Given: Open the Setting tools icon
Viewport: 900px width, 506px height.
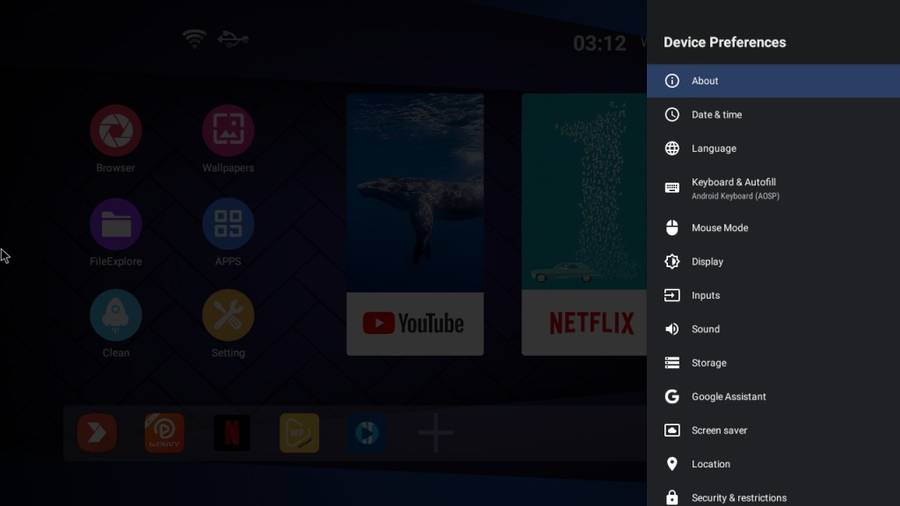Looking at the screenshot, I should pos(228,315).
